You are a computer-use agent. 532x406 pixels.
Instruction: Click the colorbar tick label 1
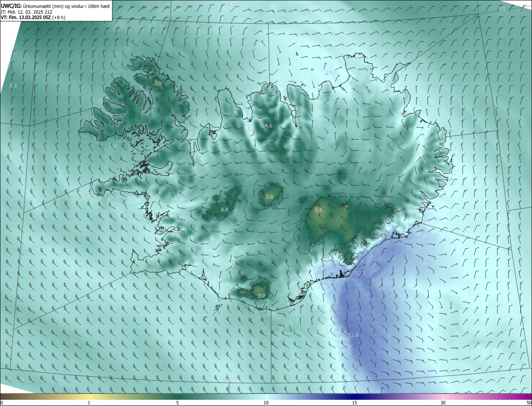point(89,403)
